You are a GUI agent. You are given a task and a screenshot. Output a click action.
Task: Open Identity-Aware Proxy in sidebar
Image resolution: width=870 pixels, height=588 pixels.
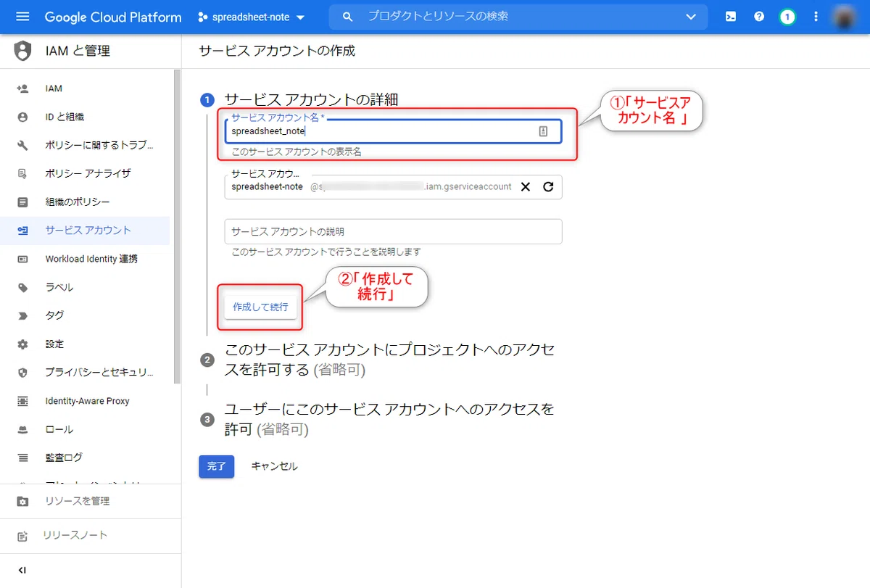pyautogui.click(x=85, y=401)
